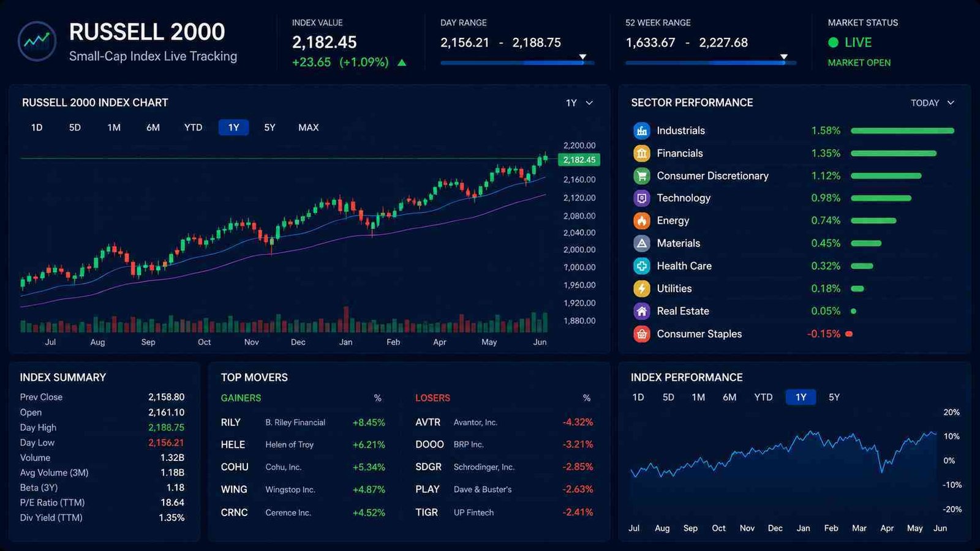Click the Industrials sector icon
This screenshot has height=551, width=980.
click(641, 130)
